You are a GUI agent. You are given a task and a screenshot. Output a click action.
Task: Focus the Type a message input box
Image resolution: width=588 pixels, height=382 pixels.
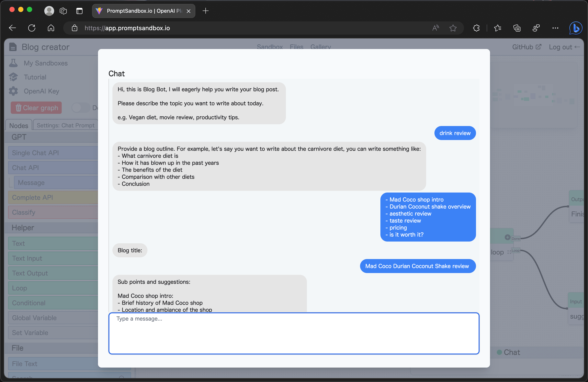click(294, 333)
